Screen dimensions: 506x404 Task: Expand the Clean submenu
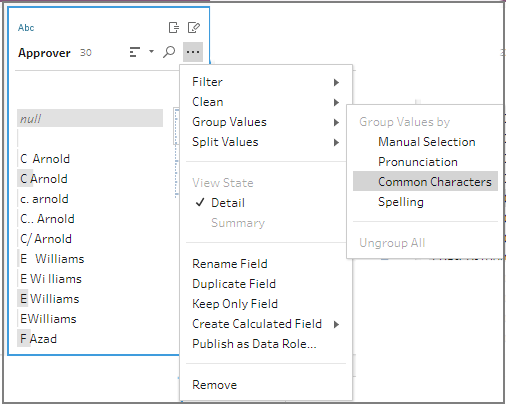tap(266, 102)
